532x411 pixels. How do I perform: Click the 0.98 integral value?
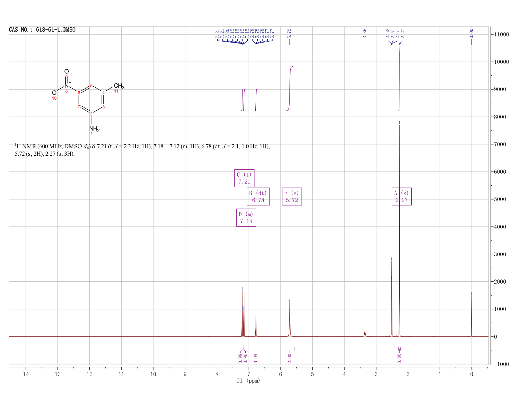click(x=240, y=358)
